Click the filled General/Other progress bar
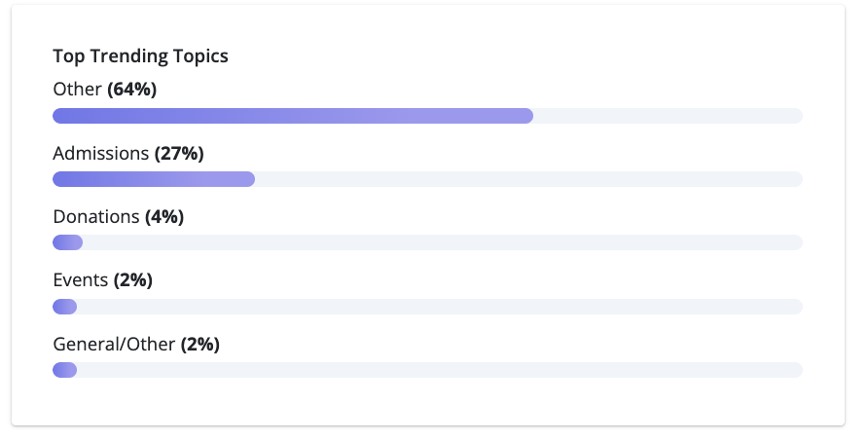868x442 pixels. [64, 370]
